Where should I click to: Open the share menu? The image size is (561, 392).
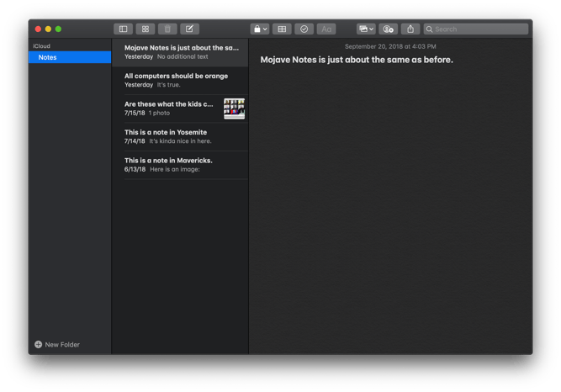point(410,29)
